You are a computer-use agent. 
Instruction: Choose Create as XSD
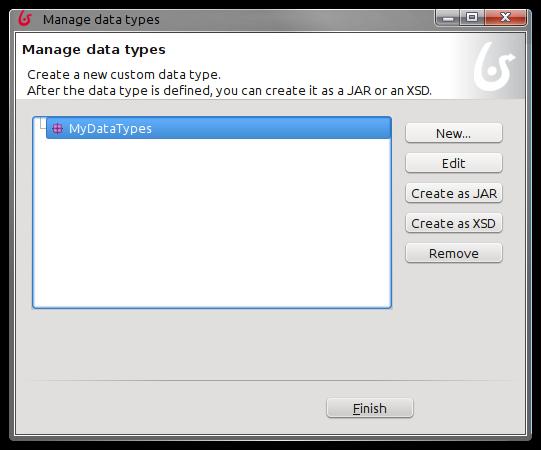pos(454,223)
